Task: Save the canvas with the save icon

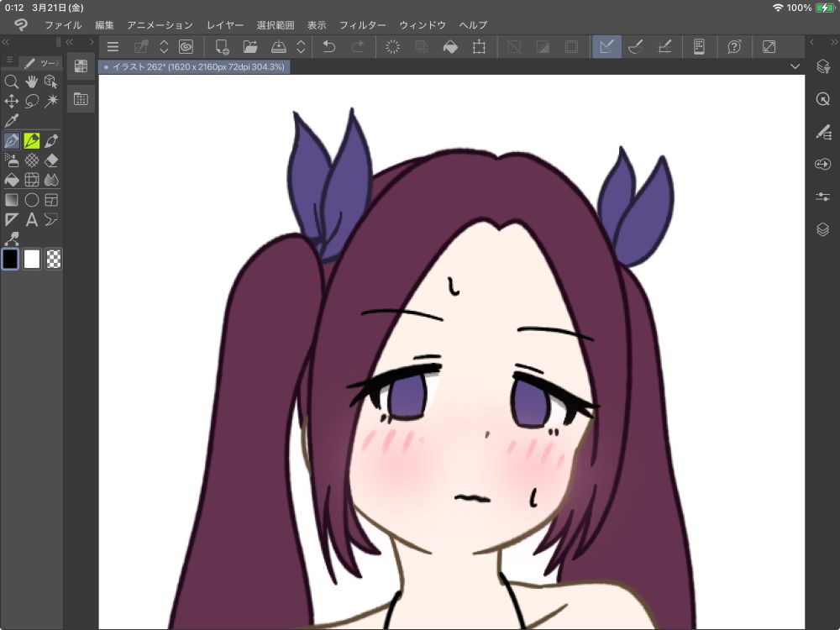Action: [279, 46]
